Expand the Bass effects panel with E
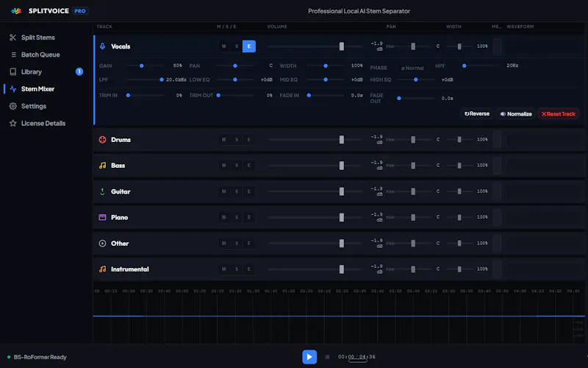 point(249,166)
